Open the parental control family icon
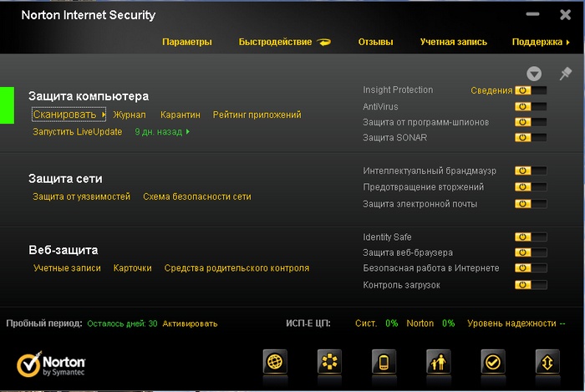Viewport: 585px width, 392px height. [439, 362]
